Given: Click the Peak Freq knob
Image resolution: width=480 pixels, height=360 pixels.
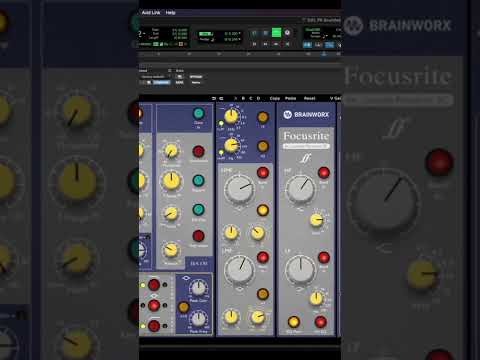Looking at the screenshot, I should (198, 319).
